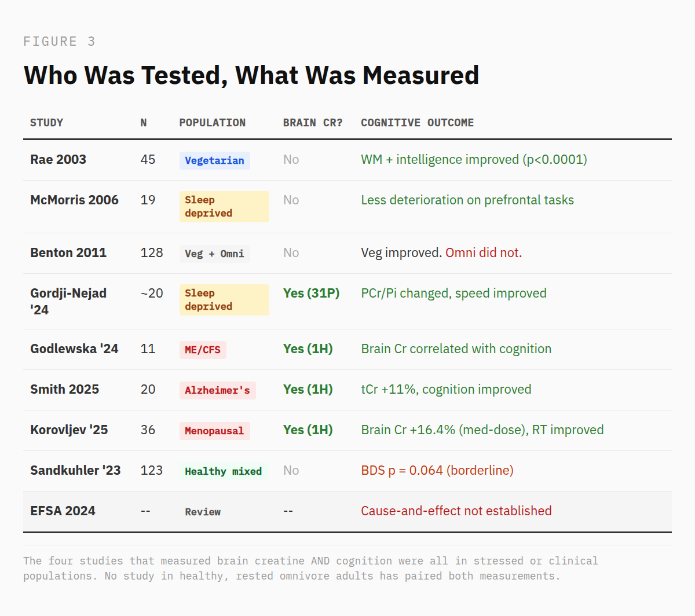Screen dimensions: 695x616
Task: Click the Vegetarian population tag
Action: (x=214, y=160)
